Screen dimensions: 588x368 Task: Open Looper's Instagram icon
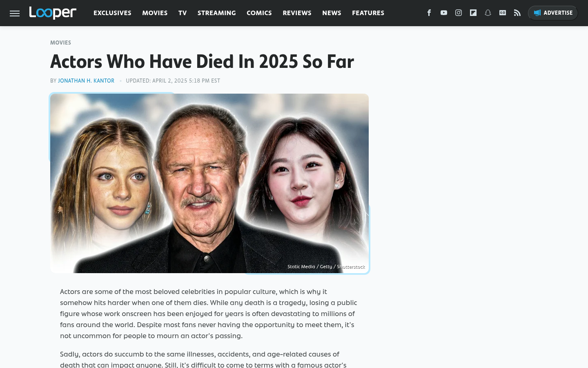point(459,13)
